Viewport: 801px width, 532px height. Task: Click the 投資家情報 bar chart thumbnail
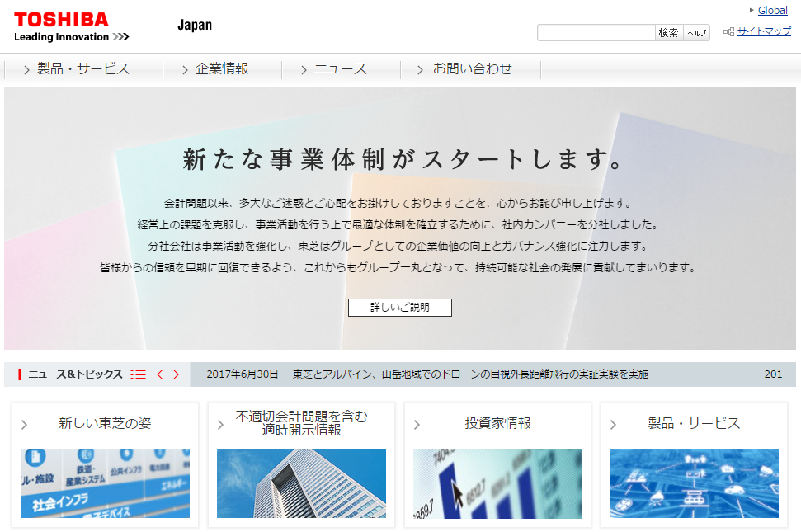pos(497,483)
